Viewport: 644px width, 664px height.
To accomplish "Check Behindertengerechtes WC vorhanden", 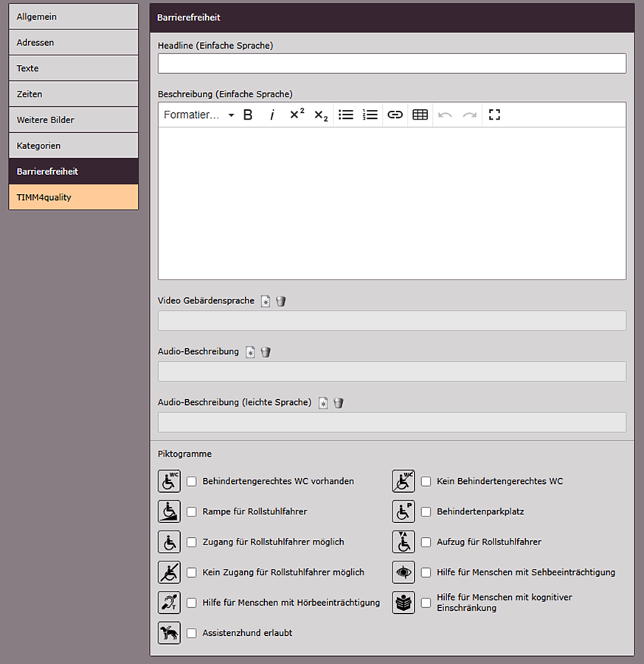I will pos(192,482).
